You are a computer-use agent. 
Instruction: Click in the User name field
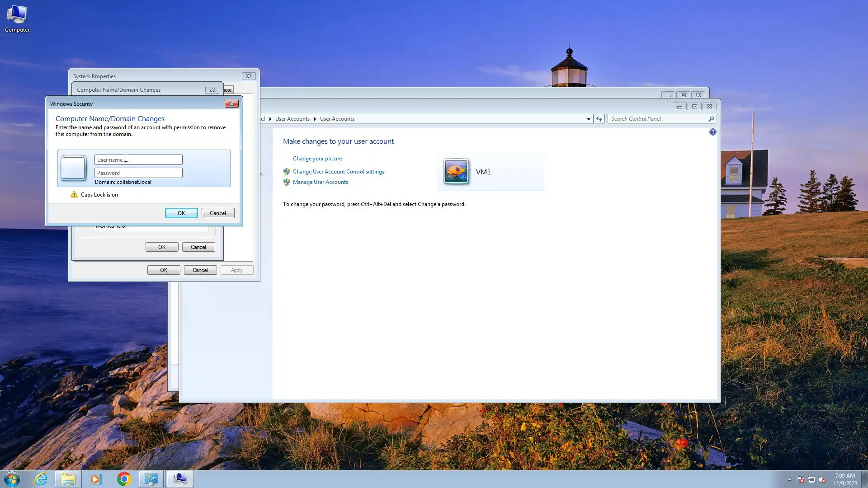point(138,160)
